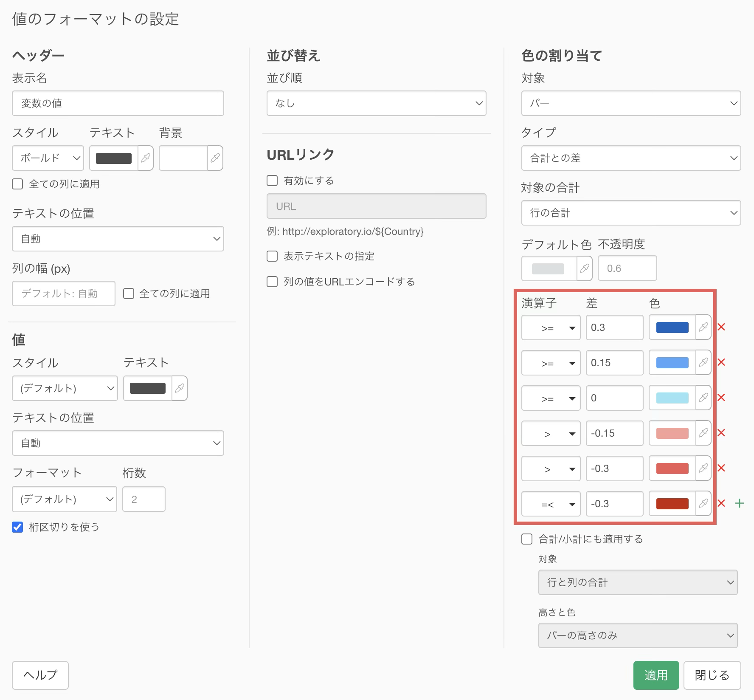Screen dimensions: 754x700
Task: Delete the >= 0.3 color rule
Action: pos(721,327)
